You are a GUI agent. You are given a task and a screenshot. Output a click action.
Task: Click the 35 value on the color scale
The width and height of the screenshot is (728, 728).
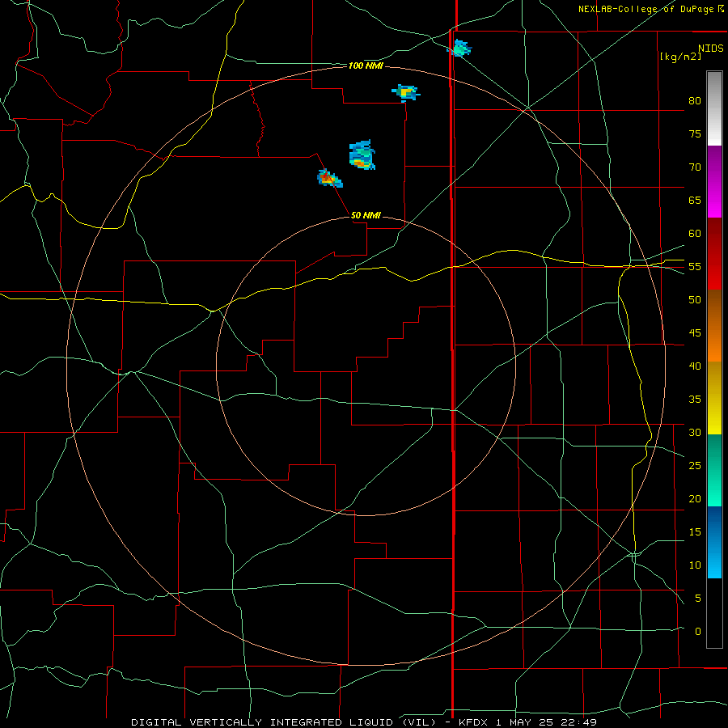click(695, 400)
